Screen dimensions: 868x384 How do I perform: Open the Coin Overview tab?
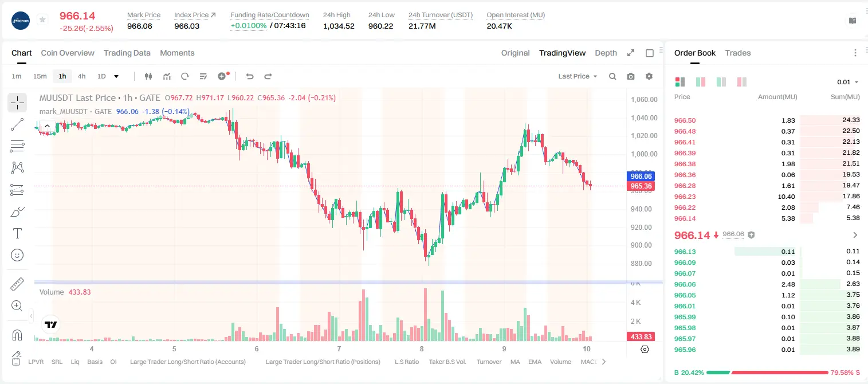point(68,53)
